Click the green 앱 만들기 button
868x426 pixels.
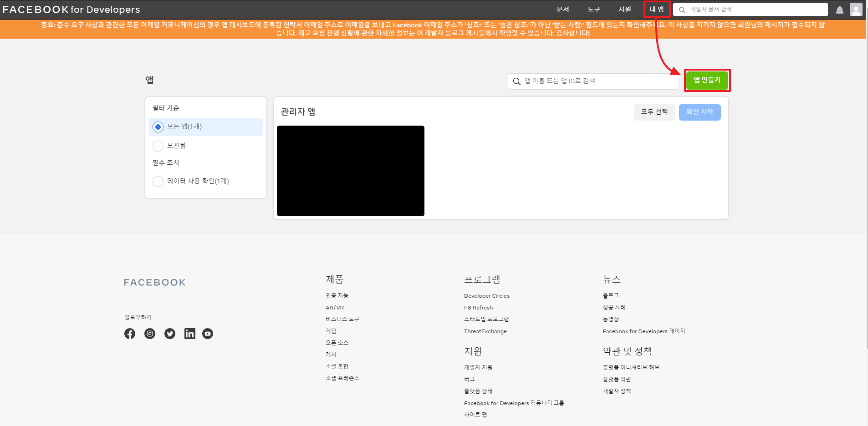click(x=707, y=80)
